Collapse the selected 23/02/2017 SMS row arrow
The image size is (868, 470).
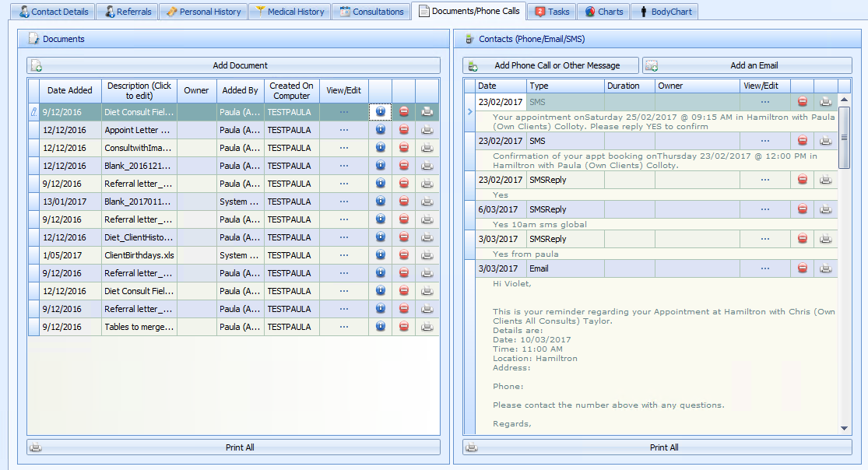click(x=469, y=111)
